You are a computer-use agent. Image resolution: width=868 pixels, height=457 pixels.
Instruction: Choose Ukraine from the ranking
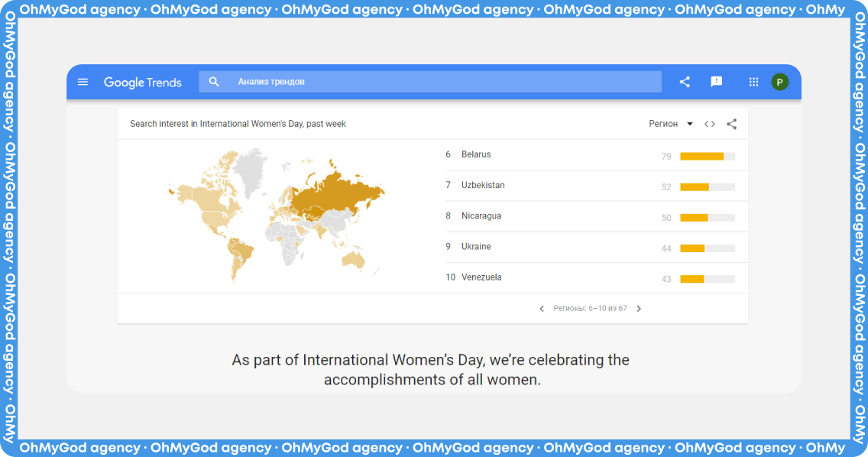[x=476, y=246]
